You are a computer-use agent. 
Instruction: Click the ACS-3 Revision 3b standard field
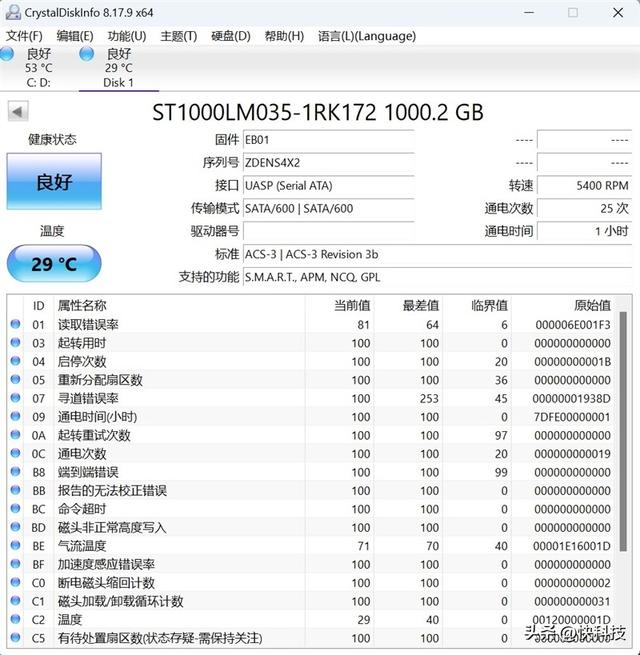pos(437,254)
